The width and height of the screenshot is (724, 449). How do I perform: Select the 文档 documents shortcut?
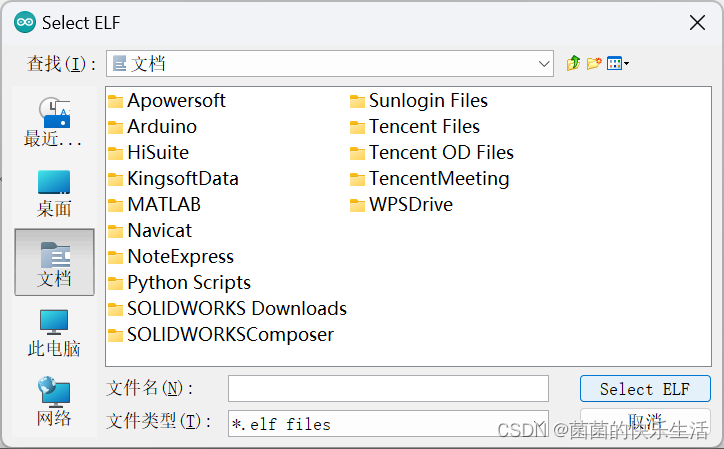click(54, 262)
